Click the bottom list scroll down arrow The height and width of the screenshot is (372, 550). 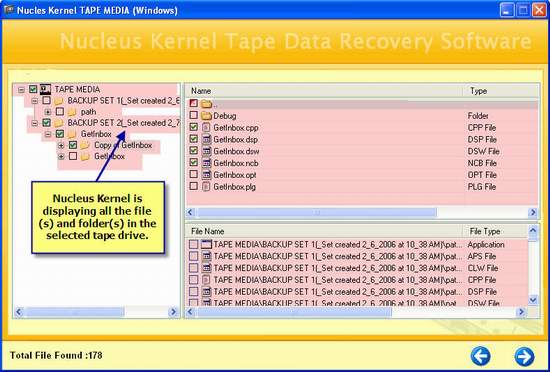click(533, 300)
